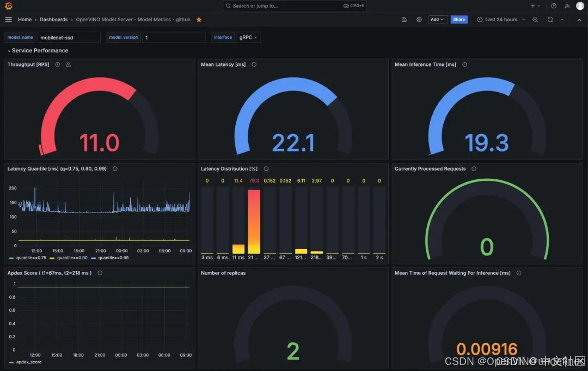This screenshot has height=371, width=588.
Task: Unstar the dashboard with the star icon
Action: pos(199,20)
